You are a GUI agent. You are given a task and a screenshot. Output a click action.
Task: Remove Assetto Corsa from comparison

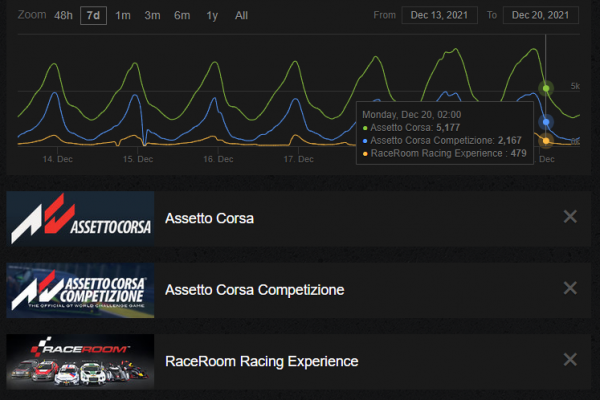coord(570,217)
